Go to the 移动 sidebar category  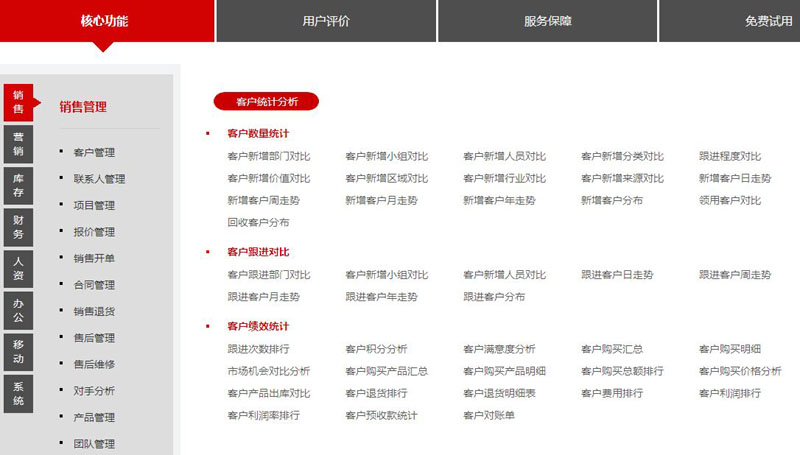coord(18,351)
